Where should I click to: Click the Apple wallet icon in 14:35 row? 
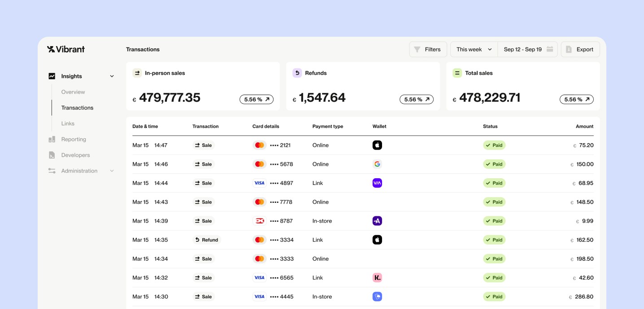click(377, 240)
